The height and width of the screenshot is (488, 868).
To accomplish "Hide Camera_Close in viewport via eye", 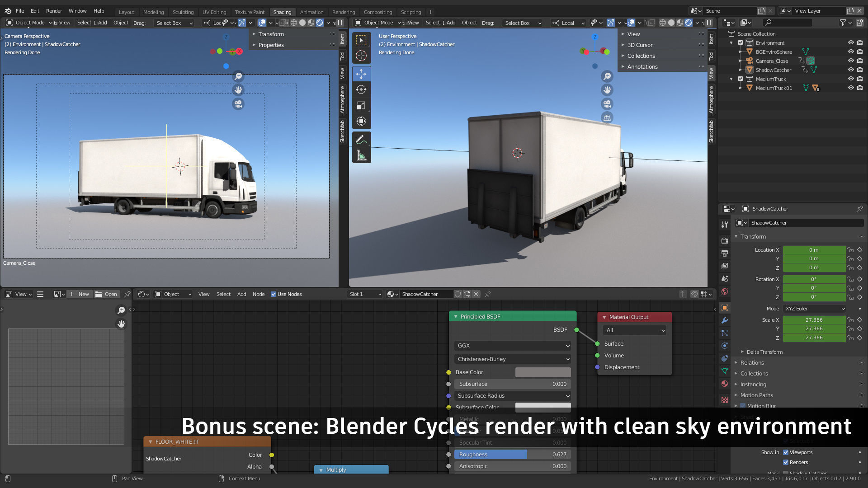I will point(850,61).
